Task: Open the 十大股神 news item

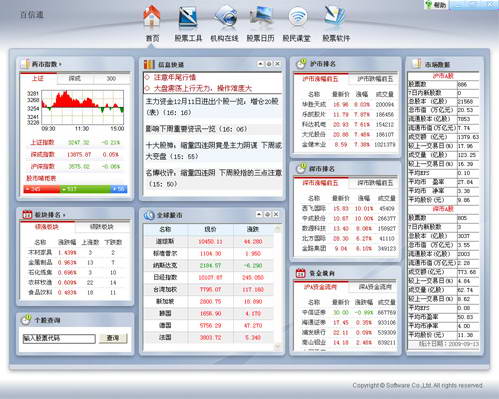Action: (213, 151)
